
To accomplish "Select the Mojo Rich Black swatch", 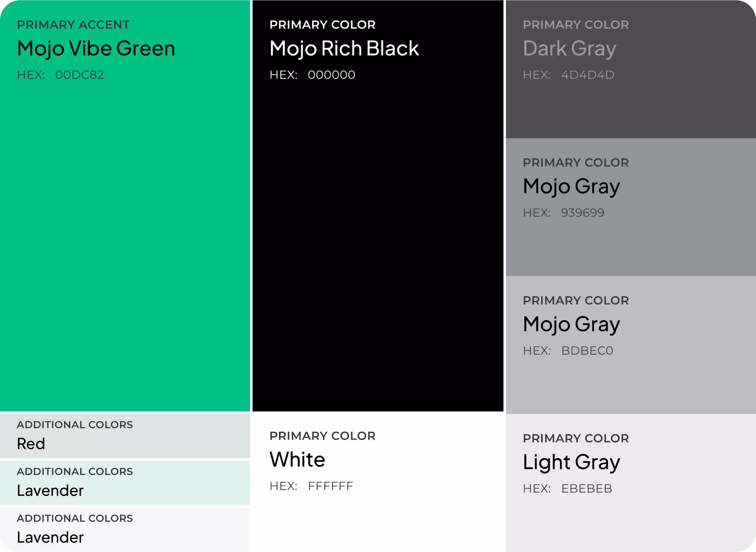I will coord(378,206).
